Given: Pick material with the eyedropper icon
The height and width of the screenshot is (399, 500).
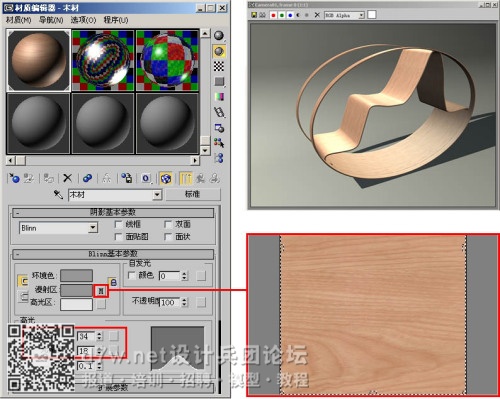Looking at the screenshot, I should 58,195.
